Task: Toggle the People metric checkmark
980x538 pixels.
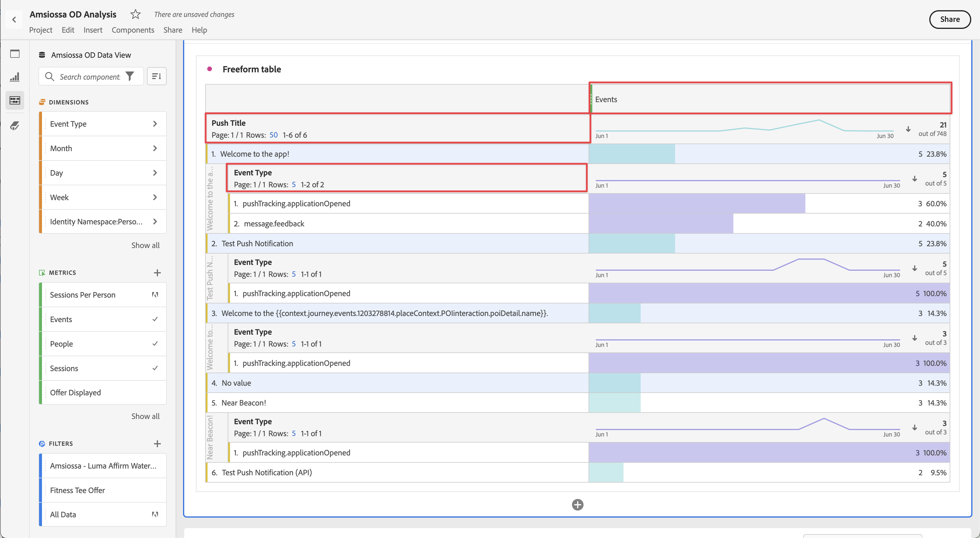Action: pos(155,343)
